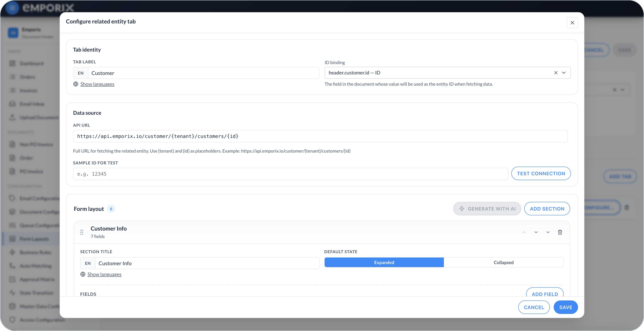Click the Email Inbox icon in background sidebar
The width and height of the screenshot is (644, 331).
[x=12, y=104]
